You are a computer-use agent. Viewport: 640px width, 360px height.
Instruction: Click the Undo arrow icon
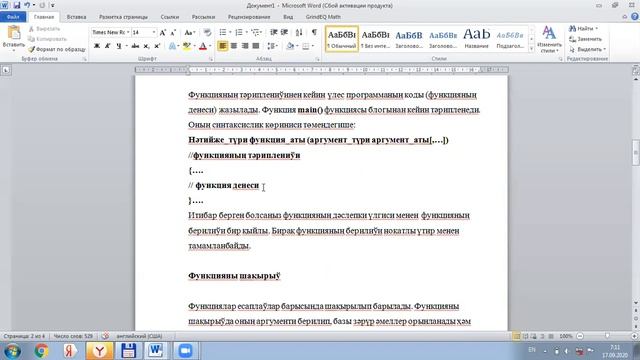pos(27,5)
